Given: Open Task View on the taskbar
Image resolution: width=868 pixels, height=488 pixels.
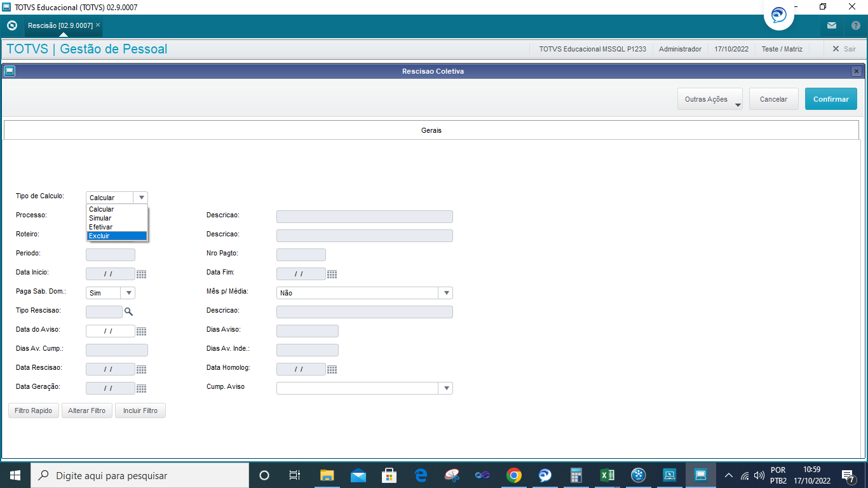Looking at the screenshot, I should tap(295, 475).
